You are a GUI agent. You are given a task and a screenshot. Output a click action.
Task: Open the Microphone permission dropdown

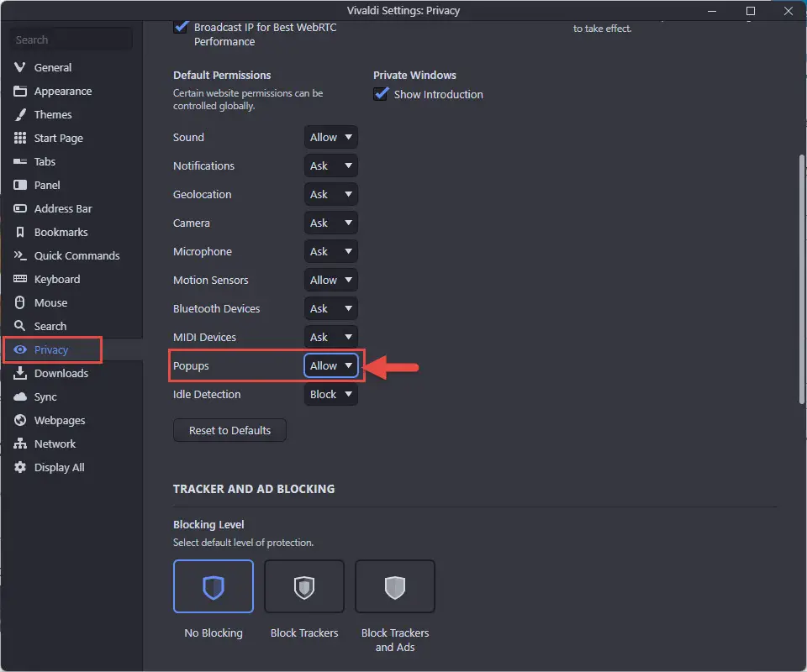331,251
